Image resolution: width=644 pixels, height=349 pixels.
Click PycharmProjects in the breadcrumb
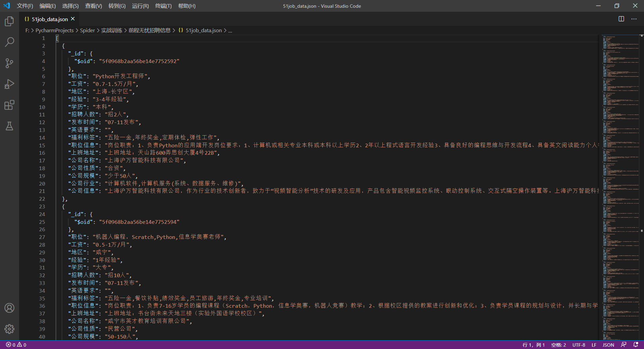pyautogui.click(x=54, y=30)
